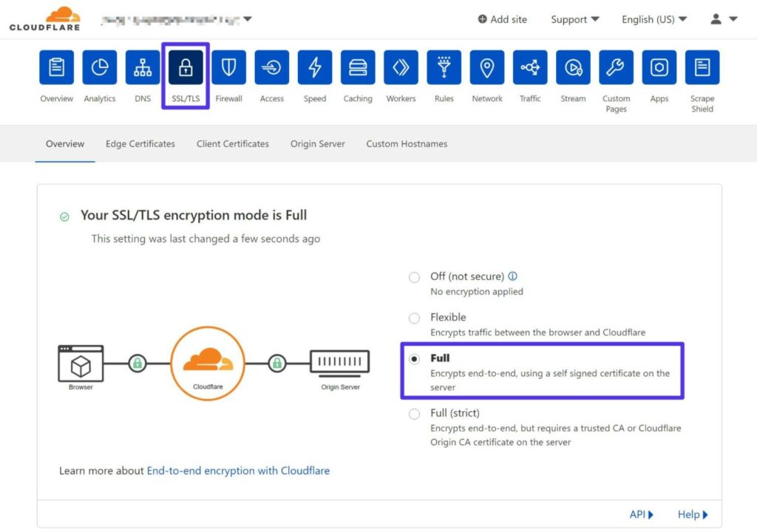Choose the Full (strict) encryption mode

(414, 414)
